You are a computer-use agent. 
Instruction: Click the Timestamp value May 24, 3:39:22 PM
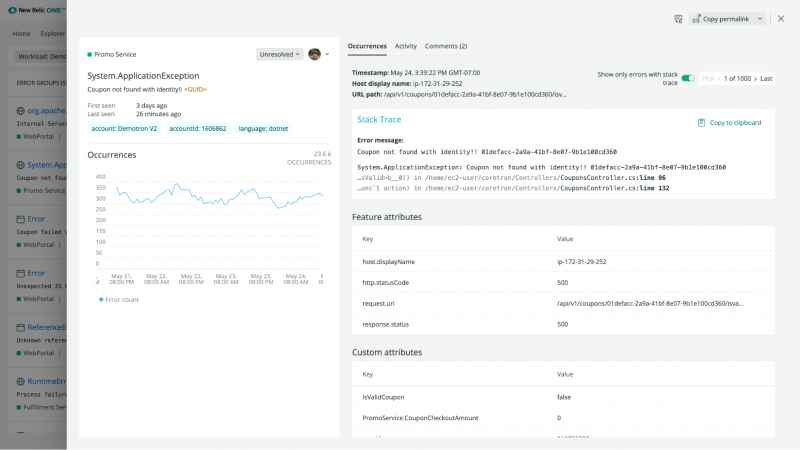[x=435, y=73]
